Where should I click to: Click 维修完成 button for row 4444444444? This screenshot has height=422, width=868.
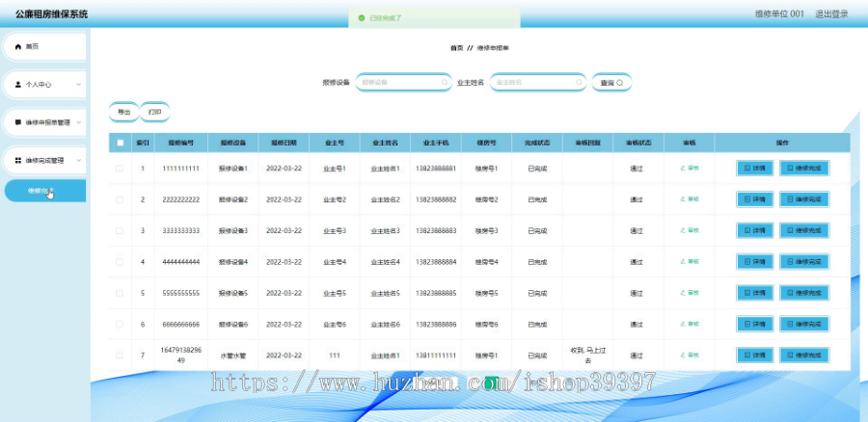804,262
